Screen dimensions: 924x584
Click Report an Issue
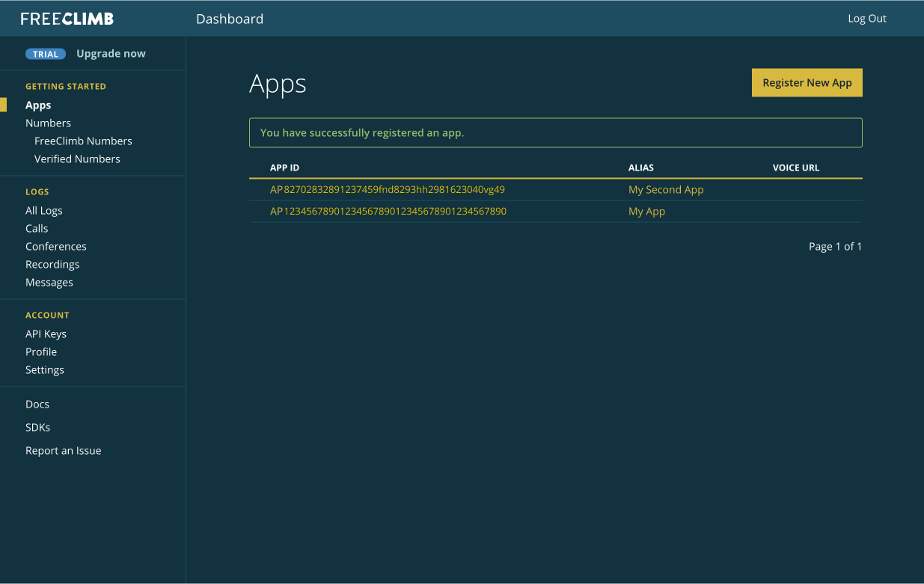click(64, 451)
